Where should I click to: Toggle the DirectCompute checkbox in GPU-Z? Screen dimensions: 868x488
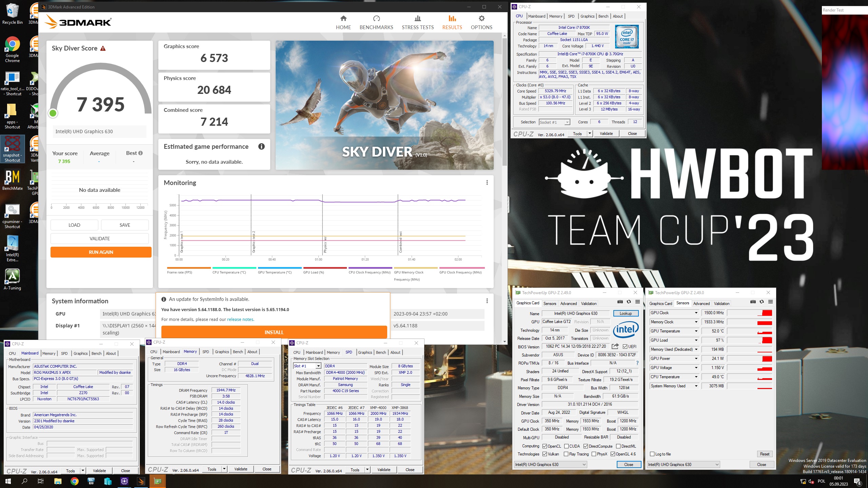[586, 446]
